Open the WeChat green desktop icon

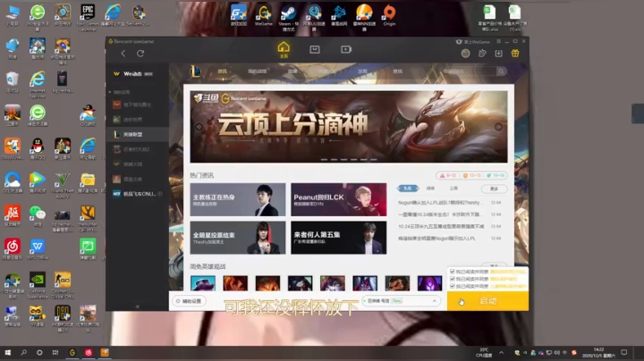point(38,215)
